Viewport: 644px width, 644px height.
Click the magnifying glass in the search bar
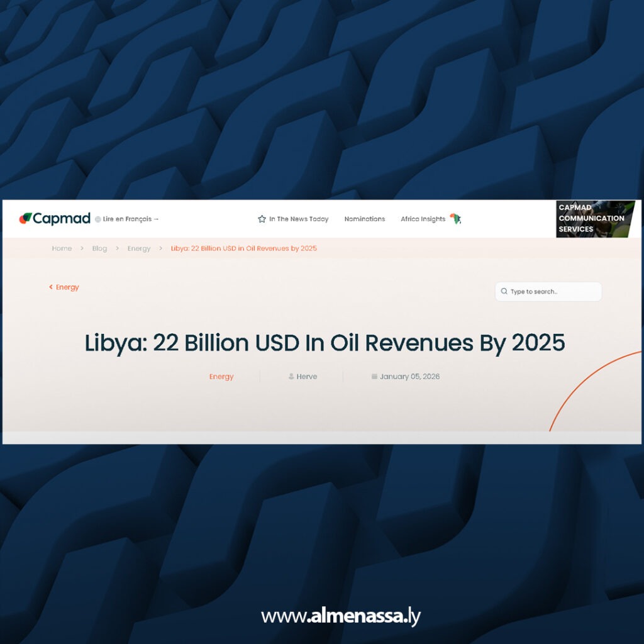504,291
